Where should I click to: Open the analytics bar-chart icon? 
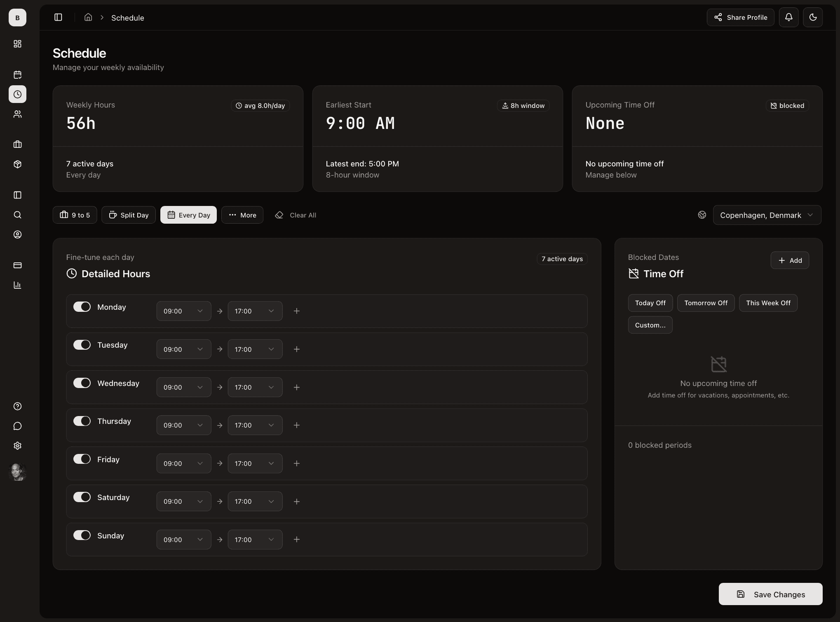pyautogui.click(x=17, y=285)
